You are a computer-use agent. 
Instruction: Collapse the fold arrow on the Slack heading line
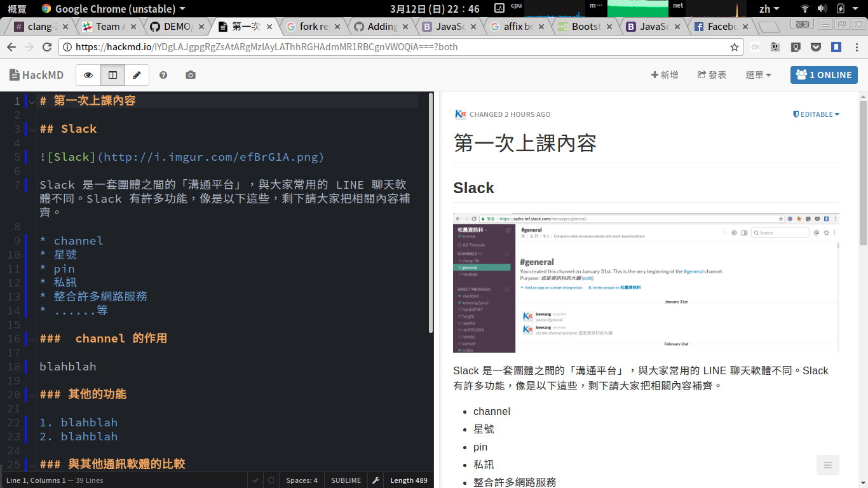pyautogui.click(x=32, y=130)
